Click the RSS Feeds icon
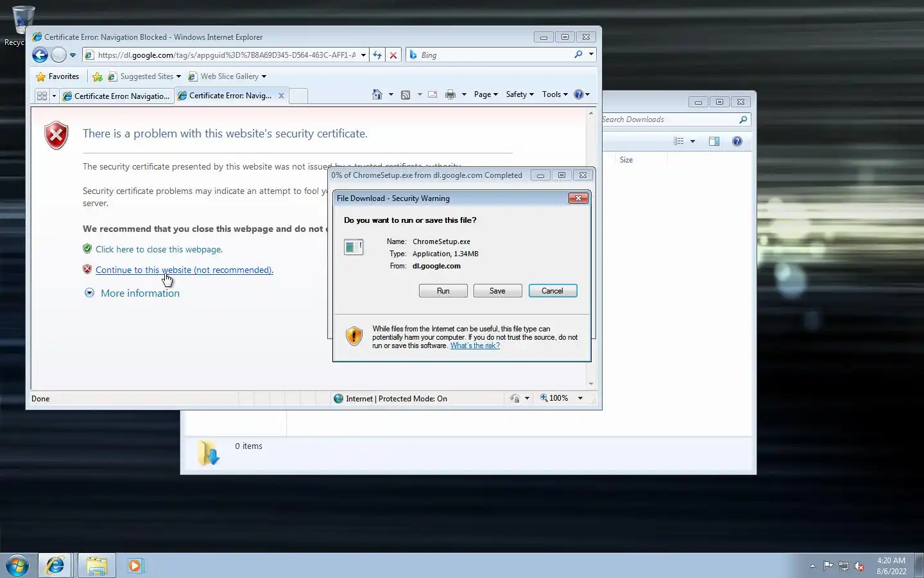The image size is (924, 578). 406,94
